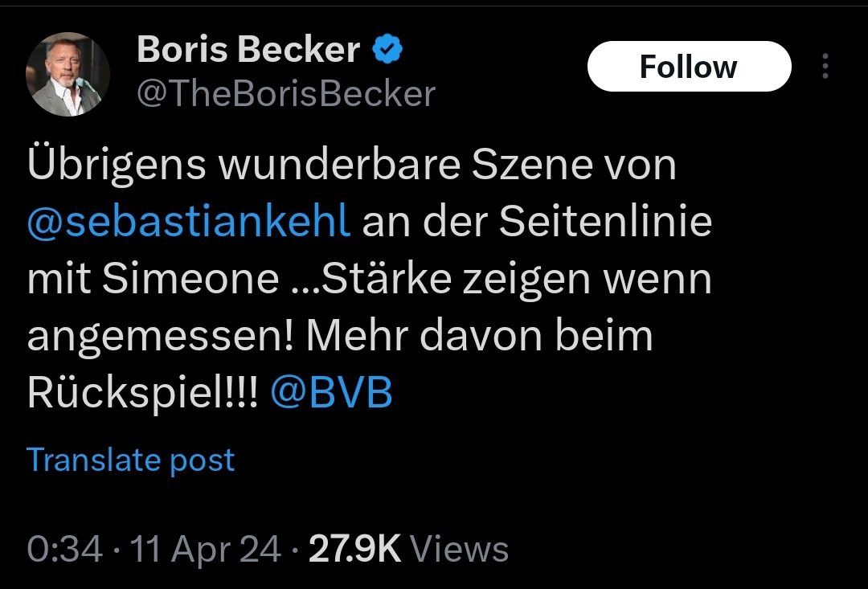The image size is (868, 589).
Task: Translate post to your language
Action: coord(131,460)
